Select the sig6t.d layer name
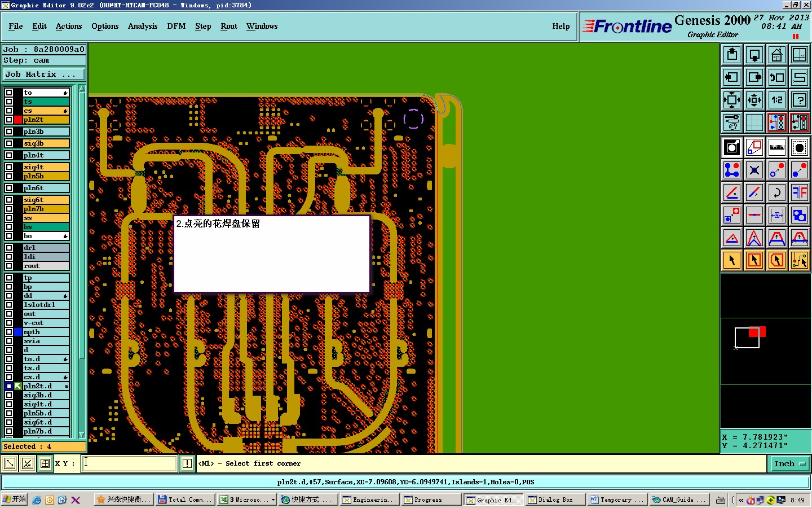The width and height of the screenshot is (812, 508). 46,422
